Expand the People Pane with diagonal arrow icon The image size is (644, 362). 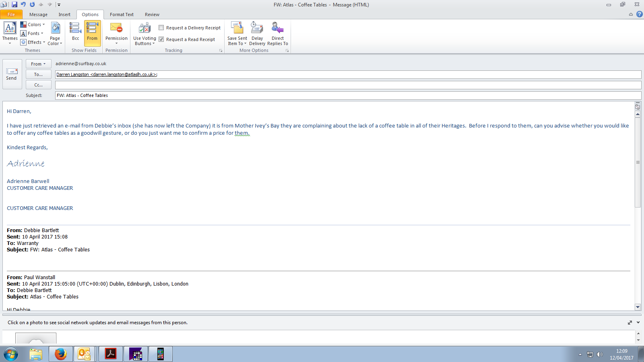[x=630, y=323]
